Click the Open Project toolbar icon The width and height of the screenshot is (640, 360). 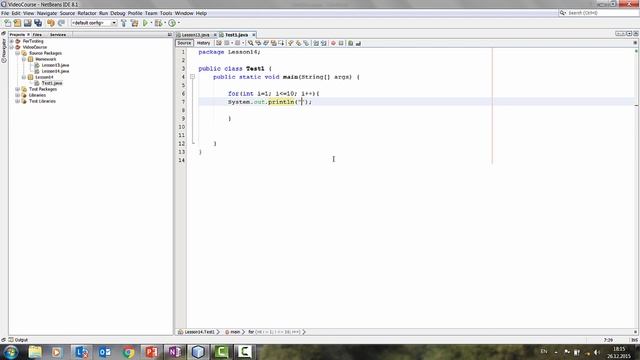click(27, 23)
